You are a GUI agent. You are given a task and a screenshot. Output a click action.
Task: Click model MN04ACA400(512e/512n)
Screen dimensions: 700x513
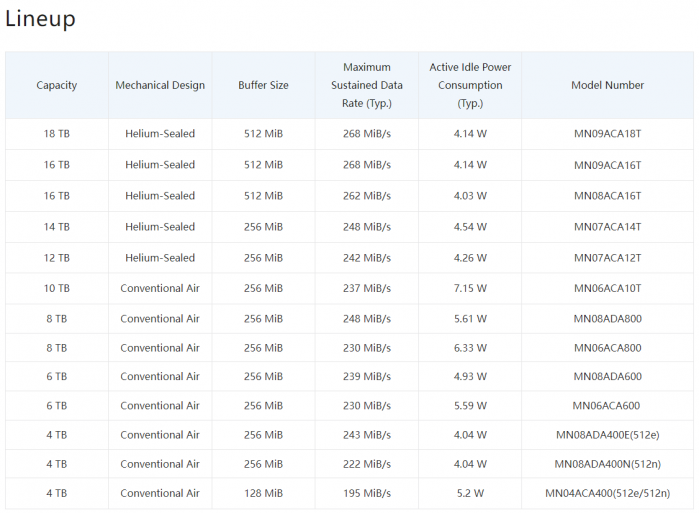point(608,493)
